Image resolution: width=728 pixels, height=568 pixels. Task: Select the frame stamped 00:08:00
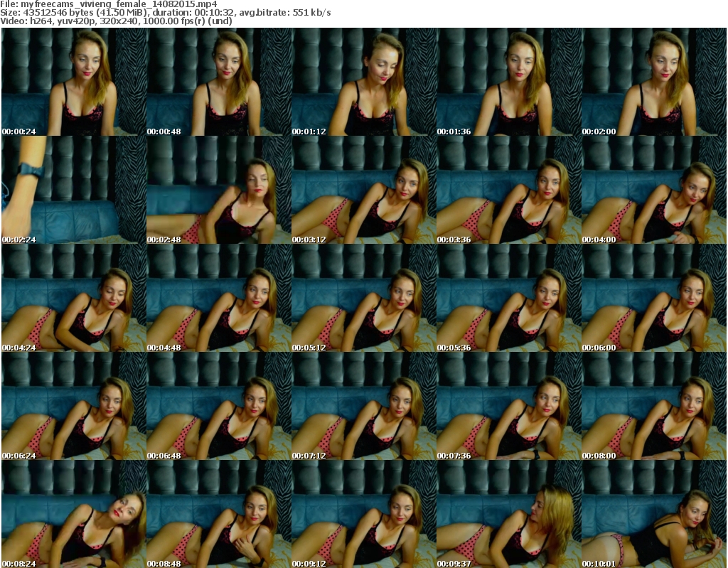pyautogui.click(x=654, y=406)
